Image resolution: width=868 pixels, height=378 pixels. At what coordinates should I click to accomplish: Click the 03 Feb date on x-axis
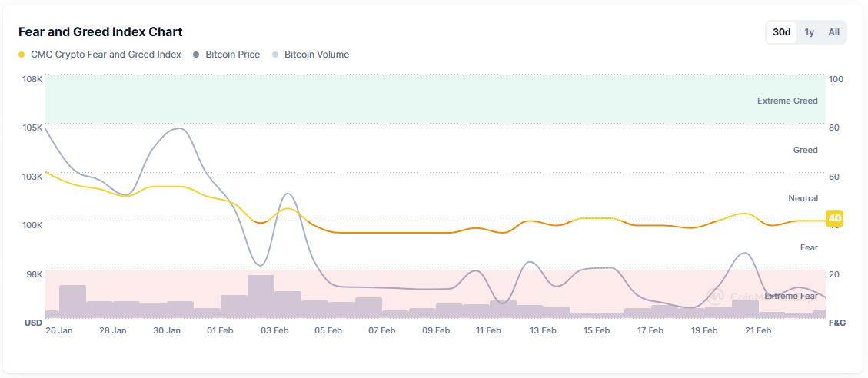tap(274, 330)
